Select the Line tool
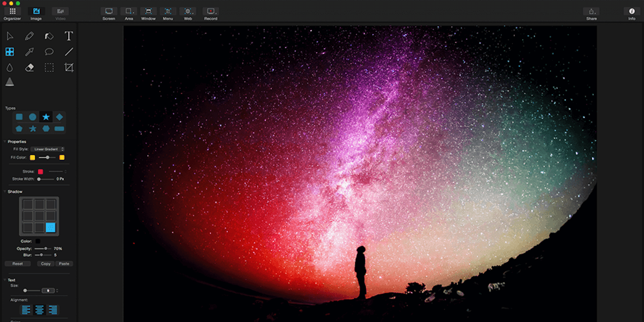Image resolution: width=644 pixels, height=322 pixels. (x=69, y=52)
